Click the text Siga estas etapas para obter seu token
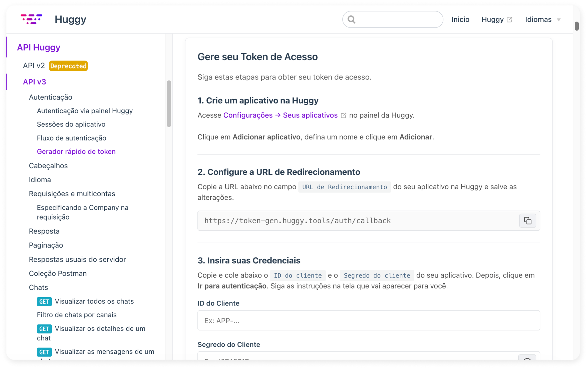 [x=284, y=77]
